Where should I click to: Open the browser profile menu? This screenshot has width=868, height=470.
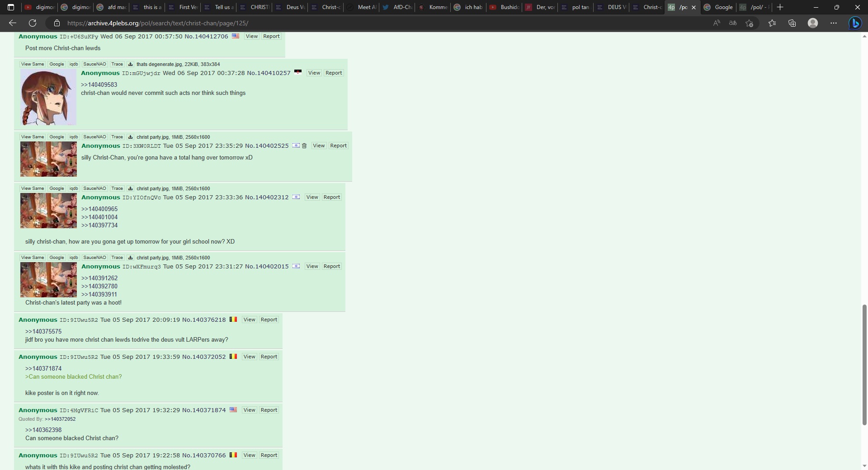pos(813,23)
